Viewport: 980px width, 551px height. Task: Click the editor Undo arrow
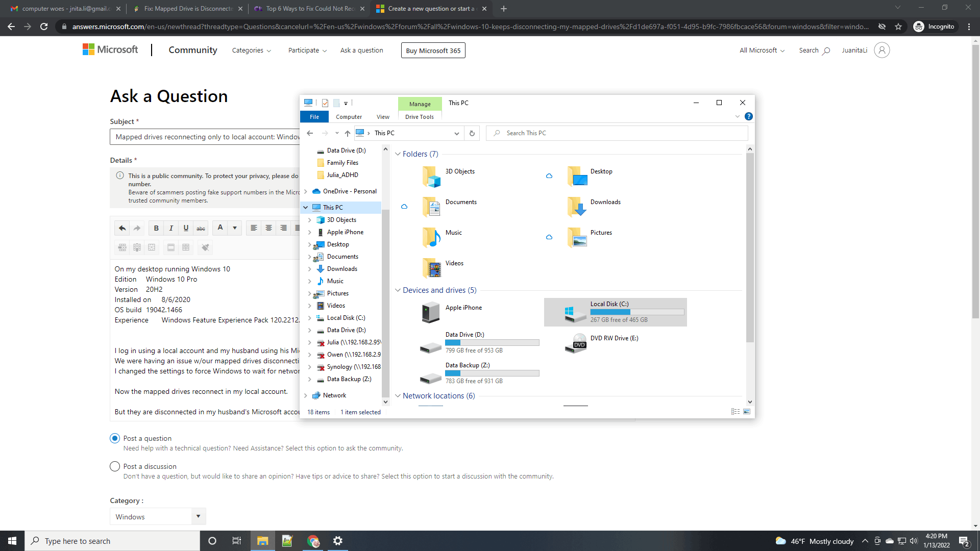pyautogui.click(x=122, y=228)
